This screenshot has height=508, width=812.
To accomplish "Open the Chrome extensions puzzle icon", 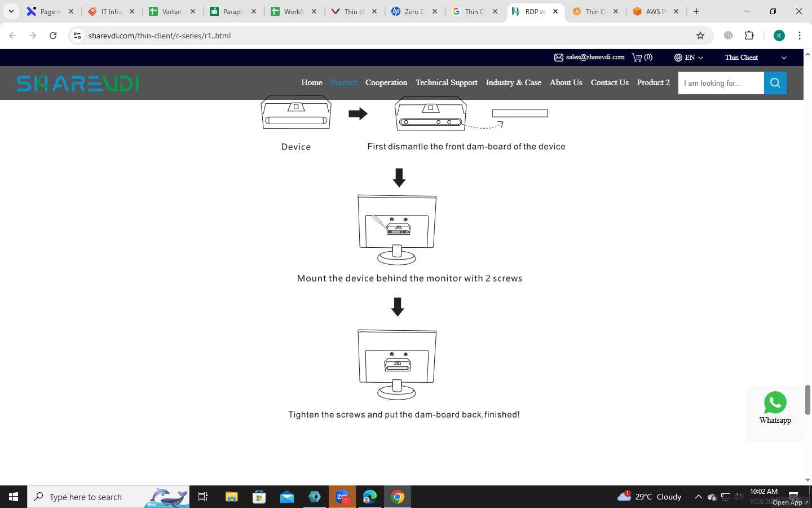I will coord(749,36).
